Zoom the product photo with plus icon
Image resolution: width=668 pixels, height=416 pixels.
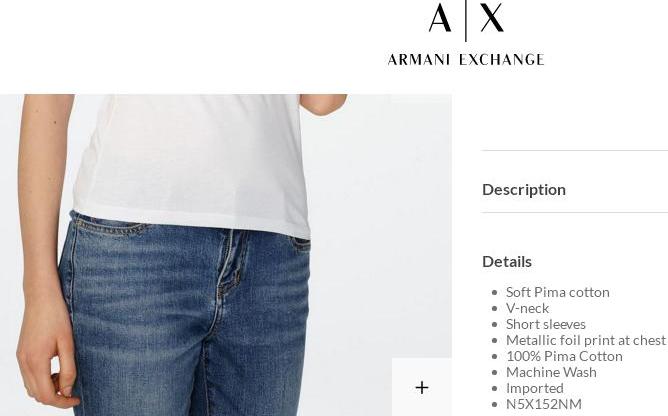pos(422,387)
